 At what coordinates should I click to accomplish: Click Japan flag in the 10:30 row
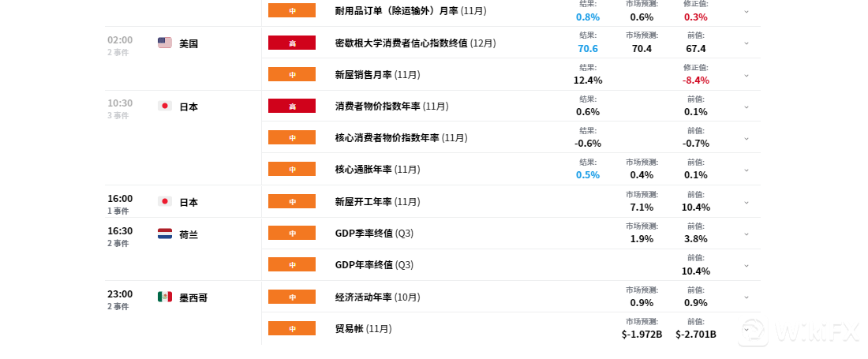[x=164, y=106]
